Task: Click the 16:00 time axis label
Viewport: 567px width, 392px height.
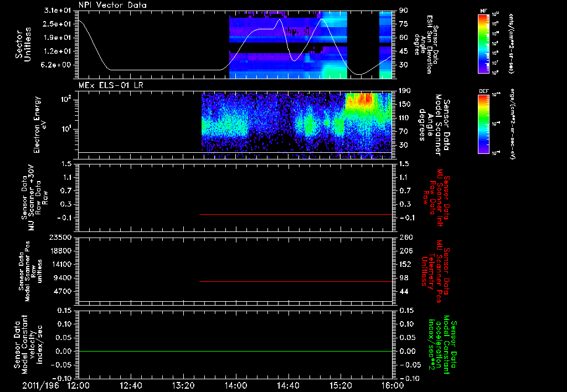Action: point(393,385)
